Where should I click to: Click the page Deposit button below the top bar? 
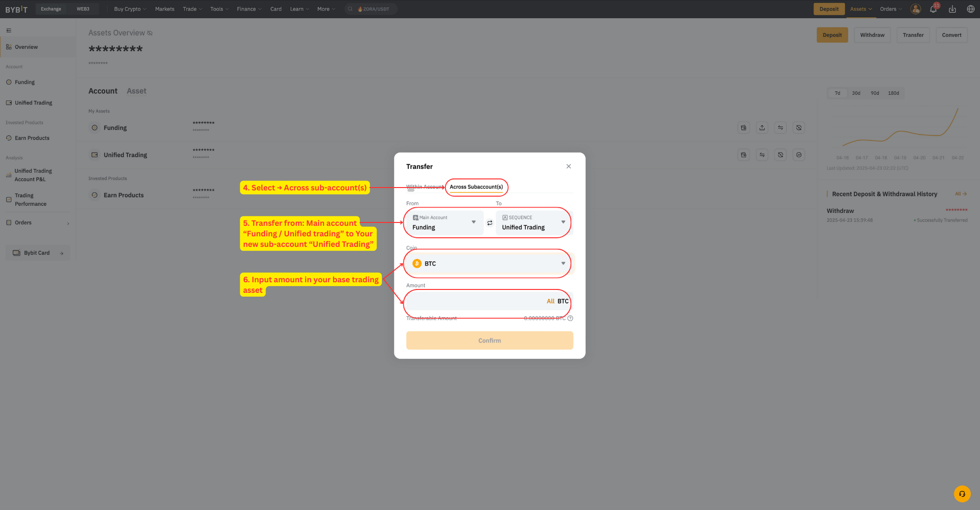832,35
